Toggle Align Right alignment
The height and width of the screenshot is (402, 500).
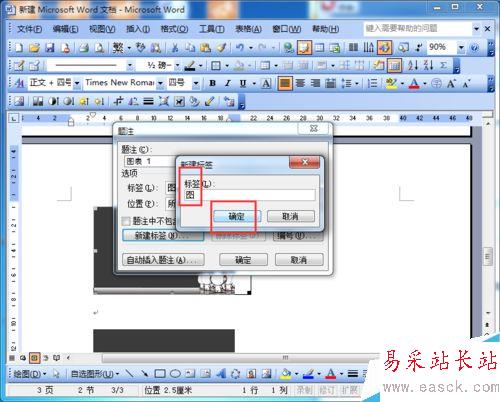(x=315, y=83)
